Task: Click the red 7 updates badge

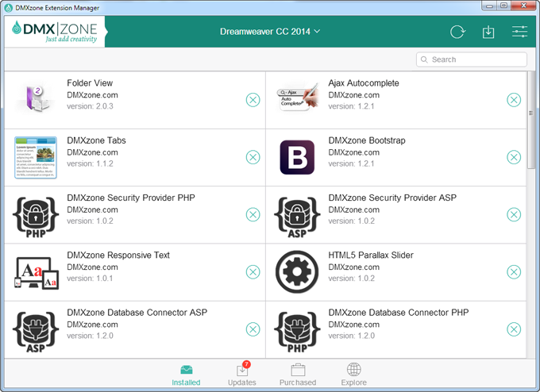Action: click(x=246, y=364)
